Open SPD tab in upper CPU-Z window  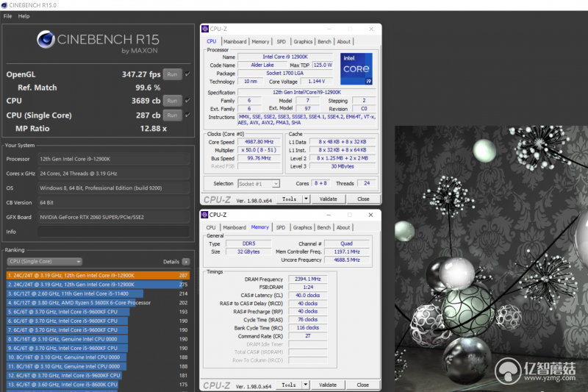coord(282,42)
